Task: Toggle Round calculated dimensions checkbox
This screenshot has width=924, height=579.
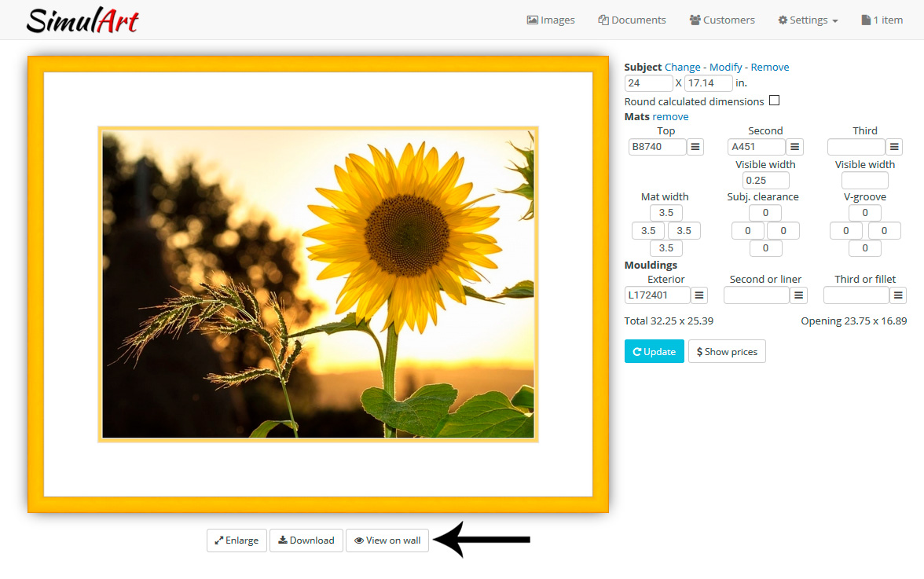Action: click(775, 101)
